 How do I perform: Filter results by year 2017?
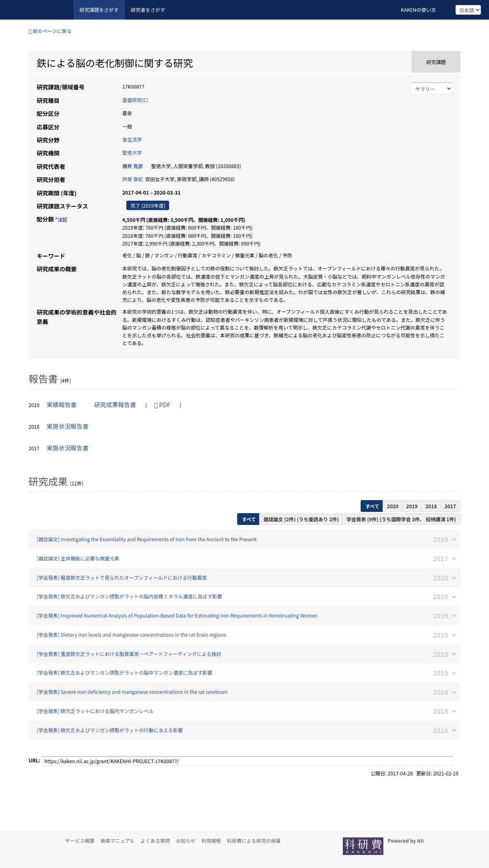tap(450, 506)
